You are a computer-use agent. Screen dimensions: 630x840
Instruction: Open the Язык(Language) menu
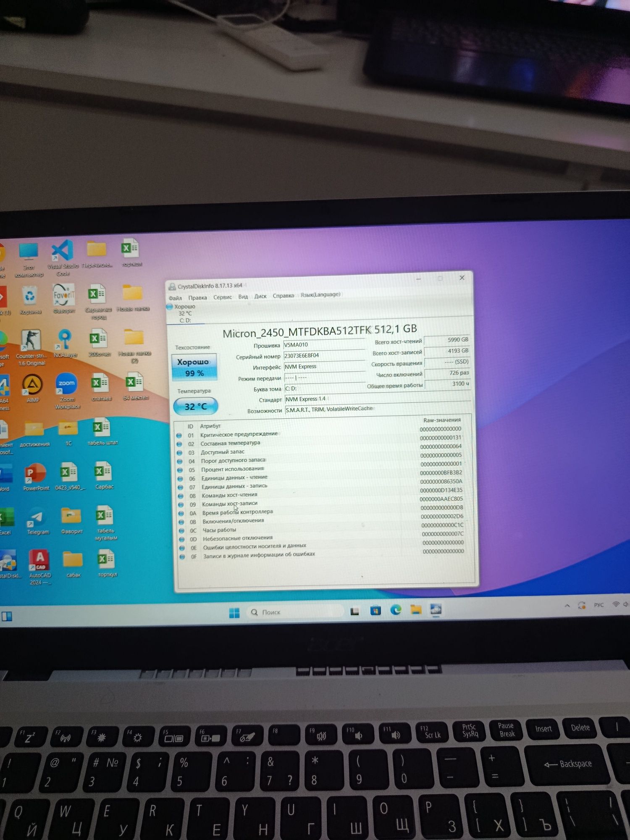[x=320, y=294]
